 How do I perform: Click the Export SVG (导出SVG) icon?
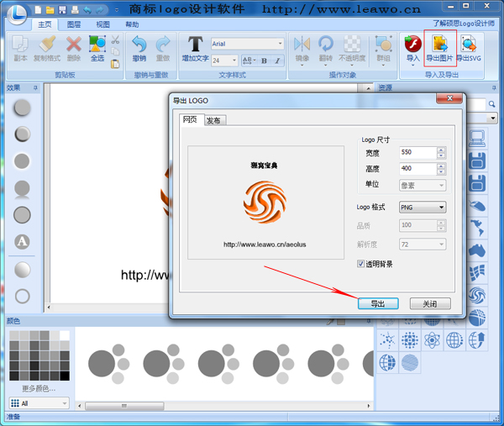[x=469, y=44]
